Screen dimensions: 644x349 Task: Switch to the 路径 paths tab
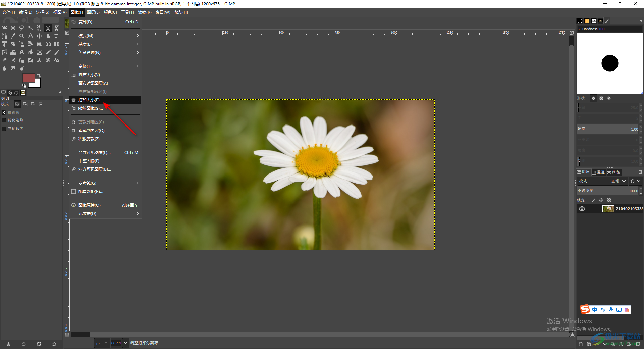coord(614,172)
